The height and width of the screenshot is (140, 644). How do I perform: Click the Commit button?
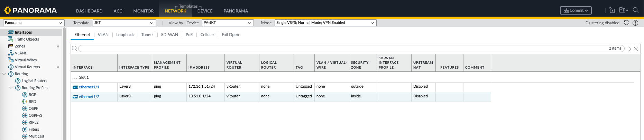click(576, 10)
